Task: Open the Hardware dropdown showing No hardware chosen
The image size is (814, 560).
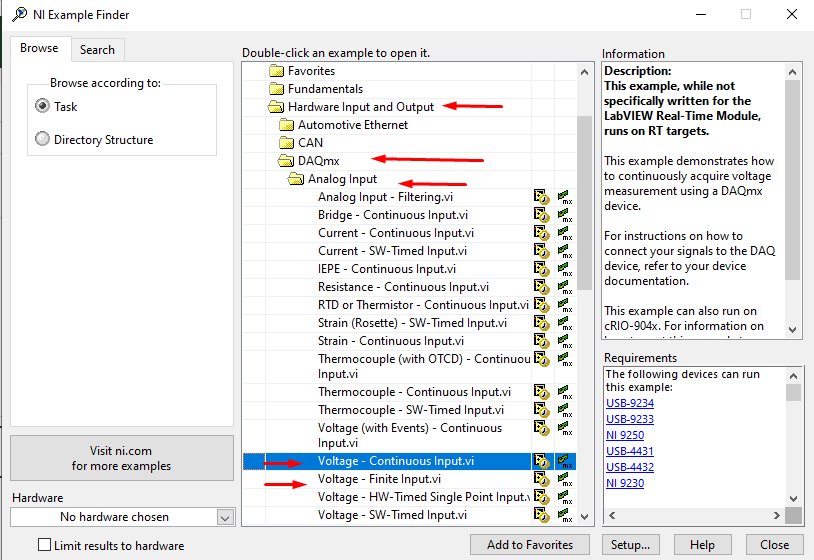Action: pyautogui.click(x=123, y=517)
